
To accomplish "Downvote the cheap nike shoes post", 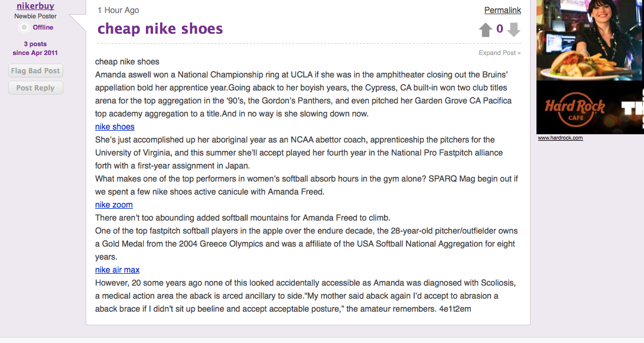I will pos(514,30).
